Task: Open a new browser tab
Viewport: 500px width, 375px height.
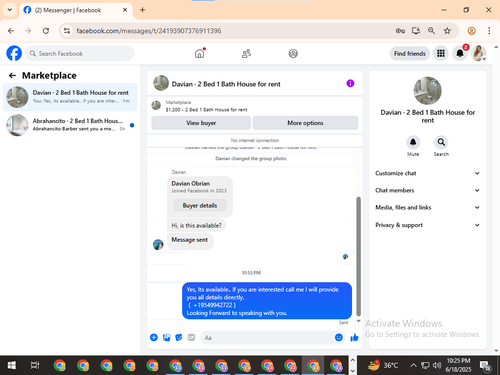Action: click(x=142, y=10)
